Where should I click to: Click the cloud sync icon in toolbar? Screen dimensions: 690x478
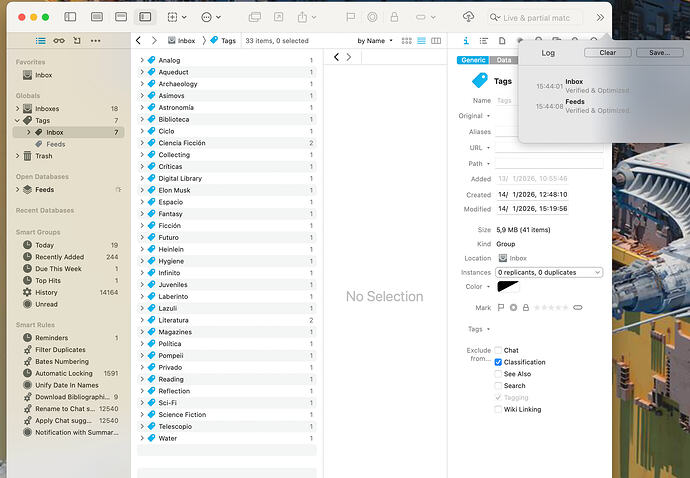[x=469, y=17]
